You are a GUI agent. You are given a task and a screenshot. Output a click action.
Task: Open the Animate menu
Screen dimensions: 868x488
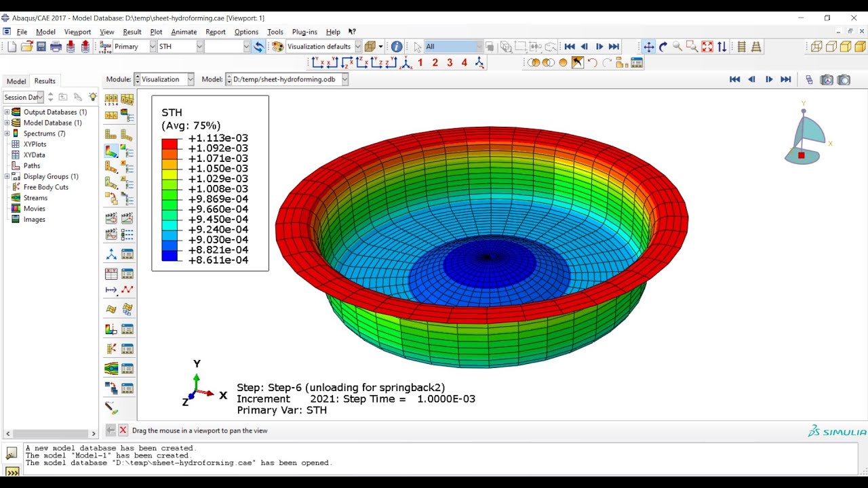[x=184, y=32]
